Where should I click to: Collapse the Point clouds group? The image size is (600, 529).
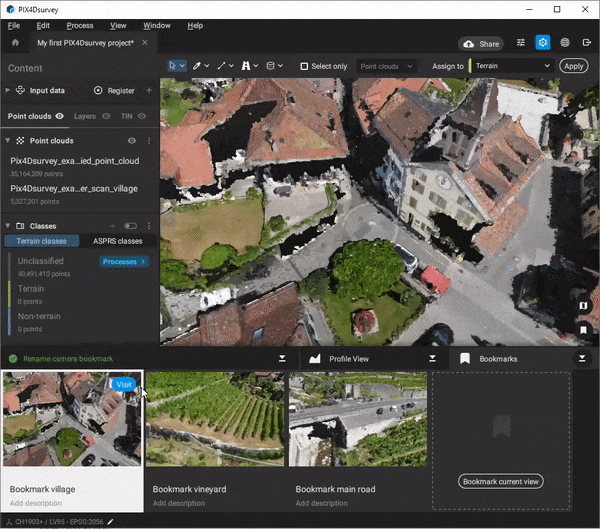click(7, 141)
